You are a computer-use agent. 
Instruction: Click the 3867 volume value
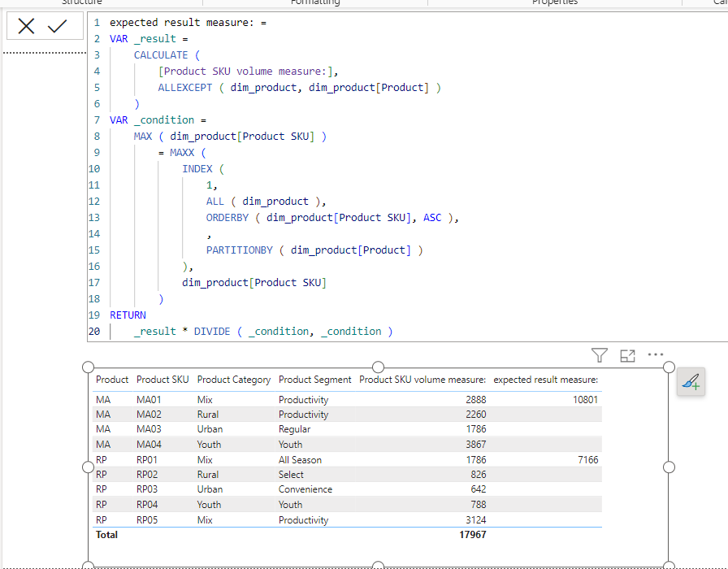tap(476, 445)
